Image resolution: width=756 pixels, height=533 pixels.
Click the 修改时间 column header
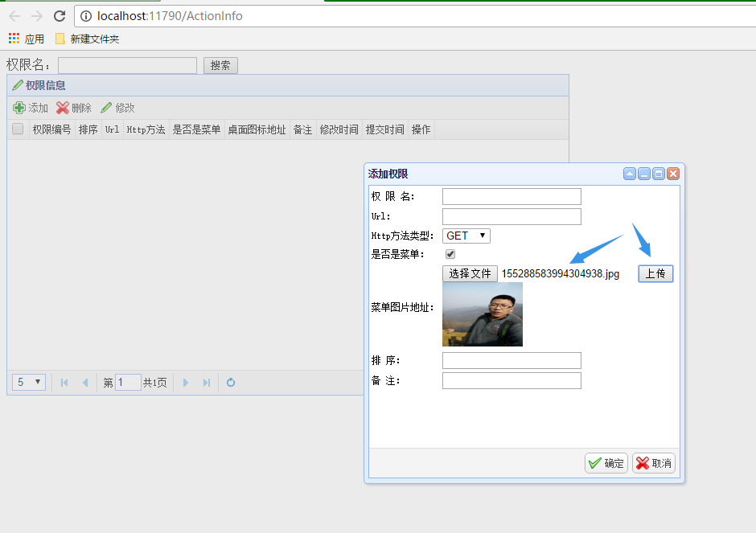click(339, 129)
